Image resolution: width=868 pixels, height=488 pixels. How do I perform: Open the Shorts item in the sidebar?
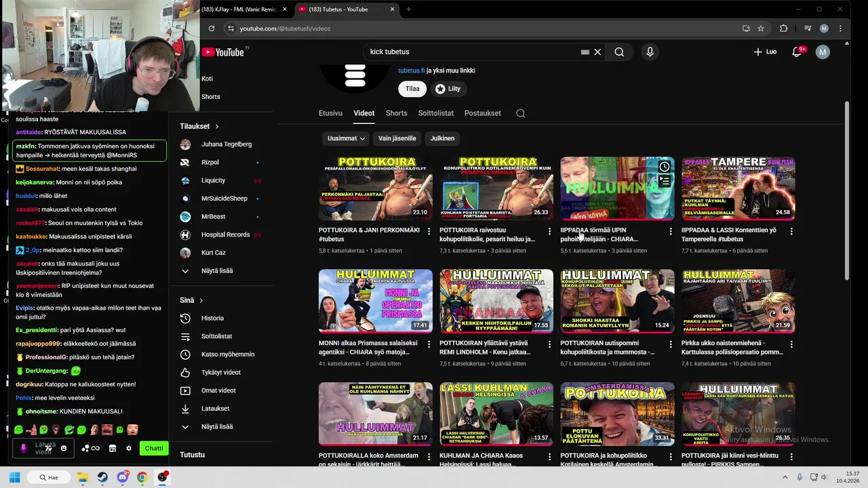[211, 97]
